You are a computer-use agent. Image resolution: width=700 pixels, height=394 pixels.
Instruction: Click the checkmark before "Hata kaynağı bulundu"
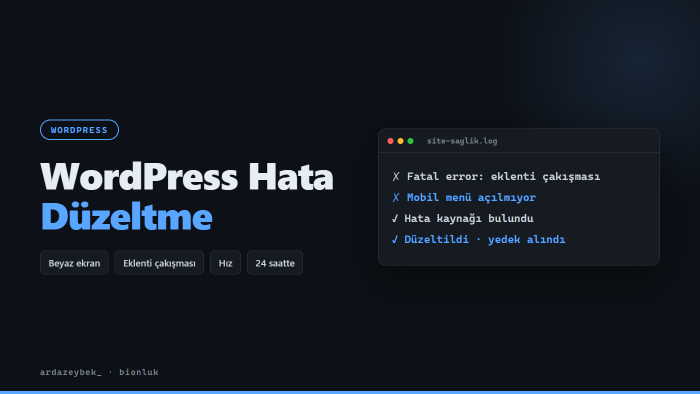pos(395,219)
